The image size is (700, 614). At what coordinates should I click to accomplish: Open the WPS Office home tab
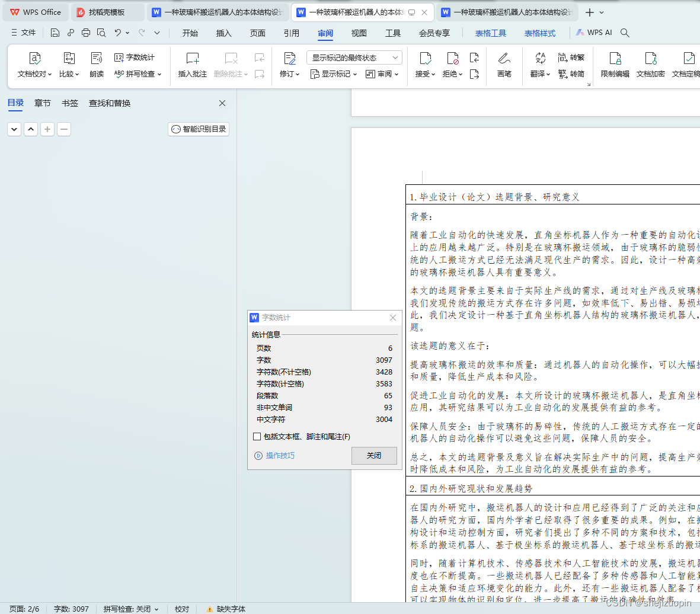(x=36, y=12)
